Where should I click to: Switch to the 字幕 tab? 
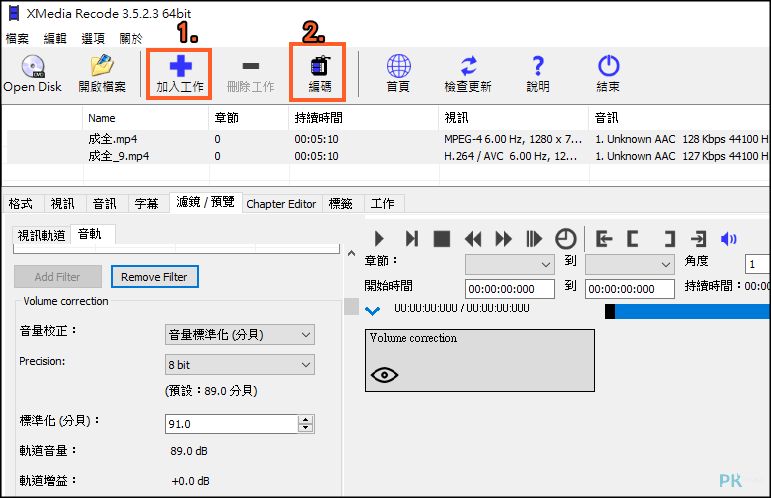click(x=147, y=204)
